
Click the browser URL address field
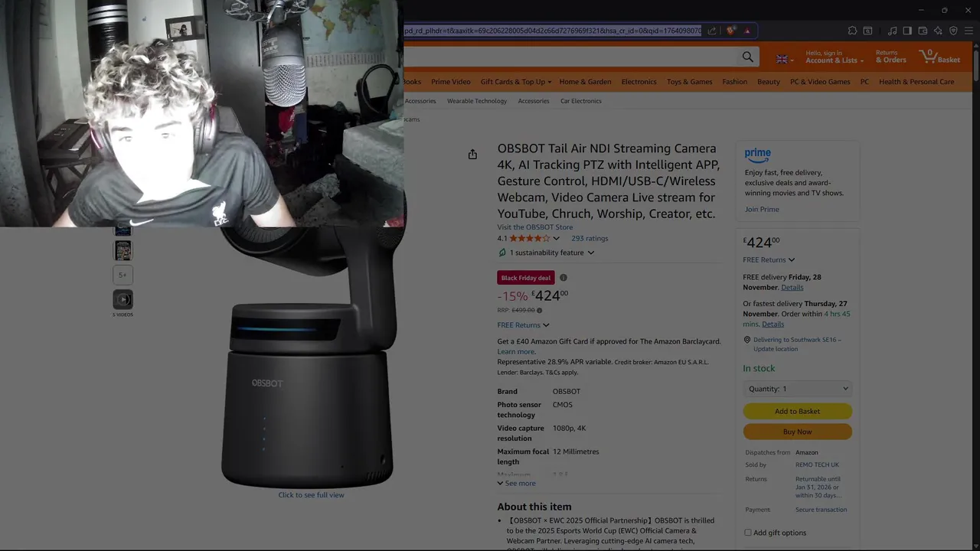(x=552, y=31)
